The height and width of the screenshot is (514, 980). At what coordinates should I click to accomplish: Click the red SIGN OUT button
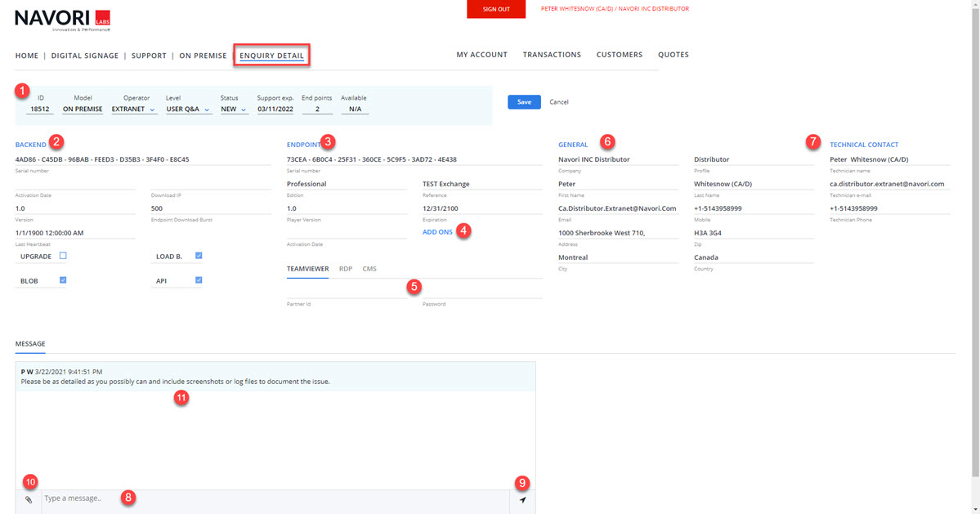pos(496,9)
